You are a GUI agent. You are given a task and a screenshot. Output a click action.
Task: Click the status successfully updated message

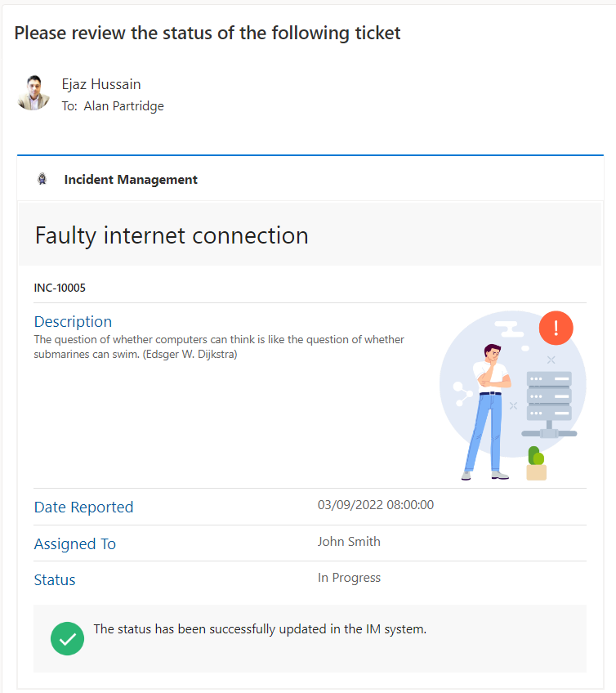tap(260, 629)
